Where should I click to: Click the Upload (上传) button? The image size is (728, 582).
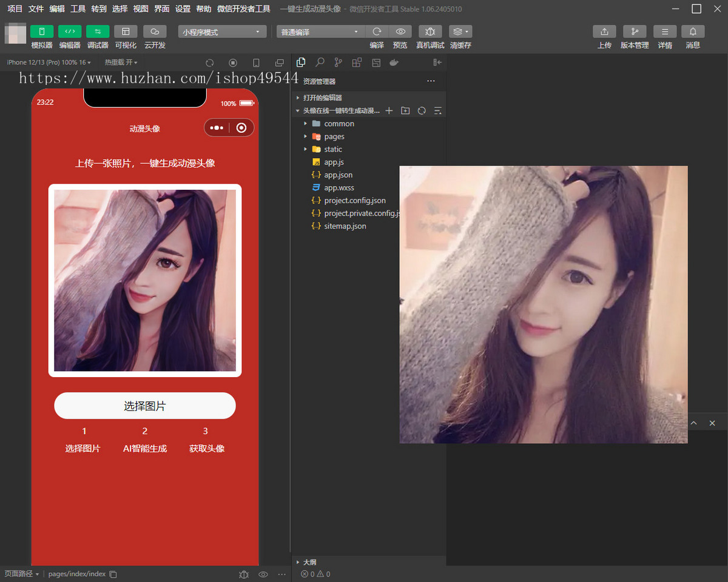(x=604, y=32)
